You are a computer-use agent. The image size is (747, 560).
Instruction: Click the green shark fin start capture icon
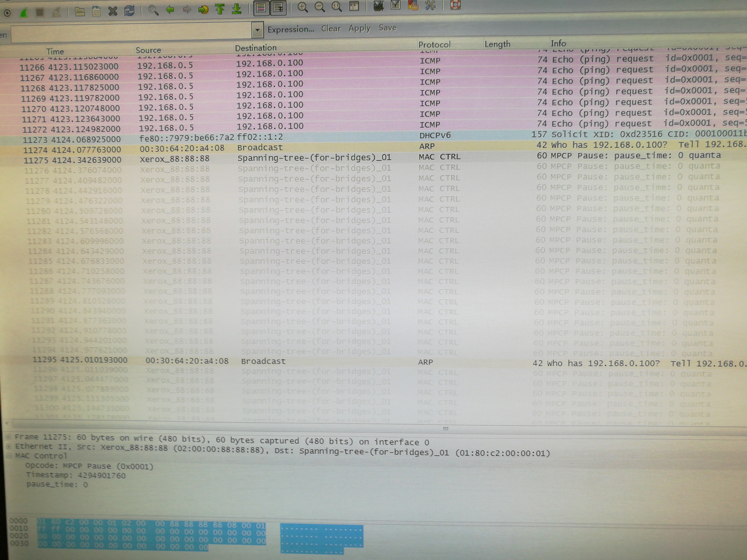(x=24, y=13)
